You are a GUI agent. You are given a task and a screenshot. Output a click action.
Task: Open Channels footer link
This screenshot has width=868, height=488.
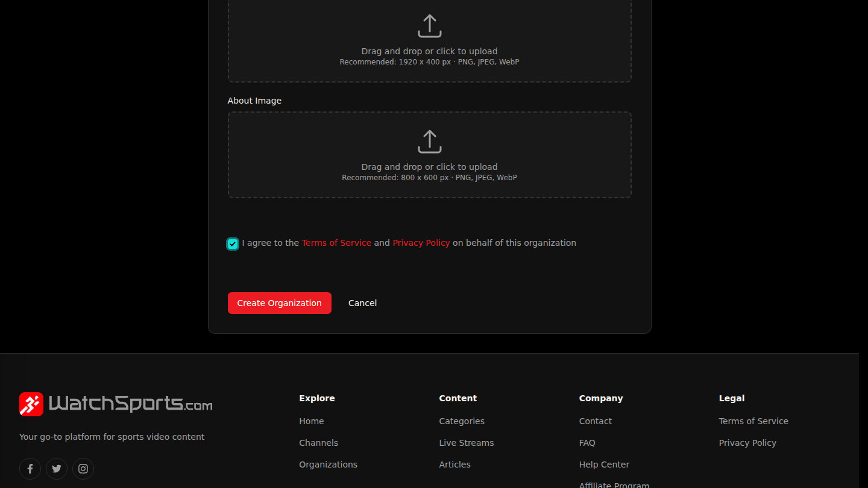(x=318, y=443)
